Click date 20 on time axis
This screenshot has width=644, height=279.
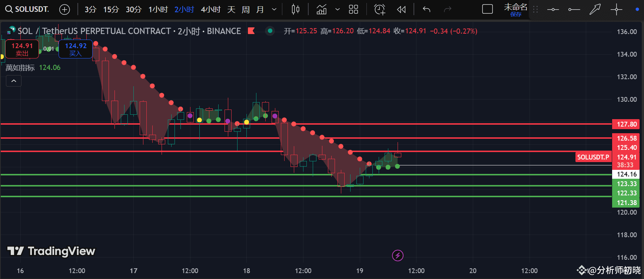[473, 271]
